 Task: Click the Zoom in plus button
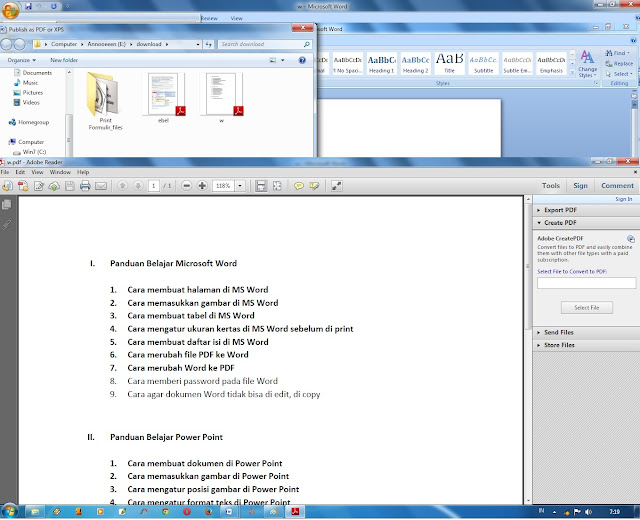tap(202, 186)
